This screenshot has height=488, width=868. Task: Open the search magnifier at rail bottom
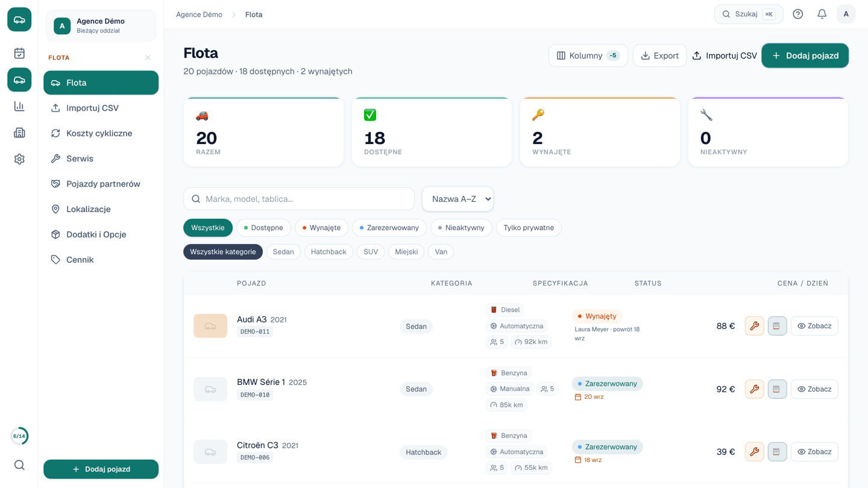pos(19,465)
